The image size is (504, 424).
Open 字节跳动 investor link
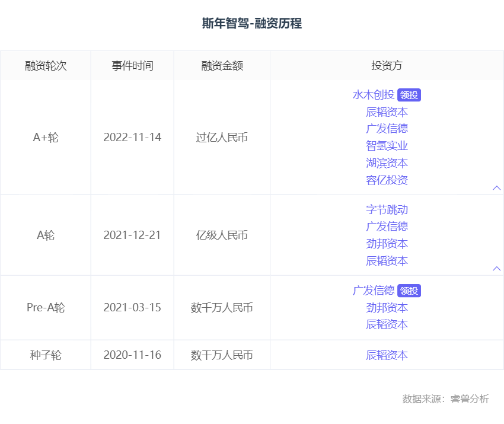387,209
